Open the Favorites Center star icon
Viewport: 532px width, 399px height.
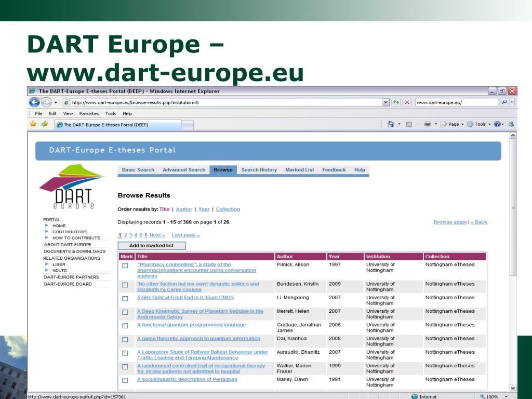click(x=33, y=124)
